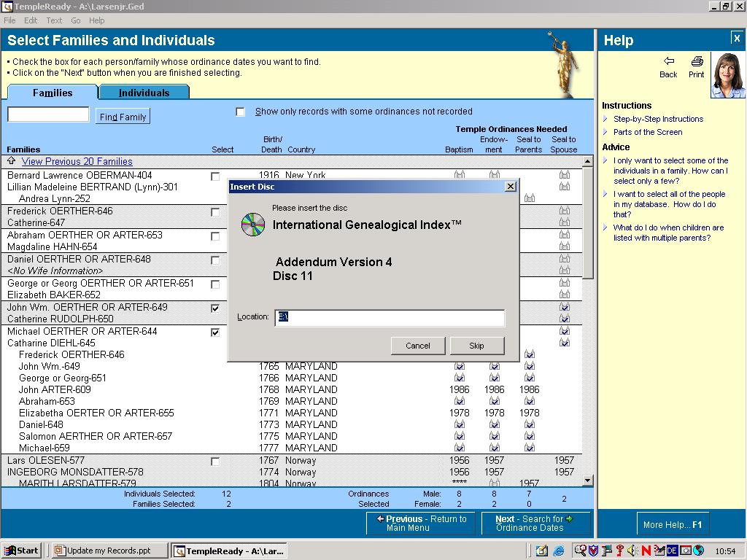Check the box for Daniel OERTHER OR ARTER-648 family
This screenshot has width=747, height=560.
pos(215,260)
